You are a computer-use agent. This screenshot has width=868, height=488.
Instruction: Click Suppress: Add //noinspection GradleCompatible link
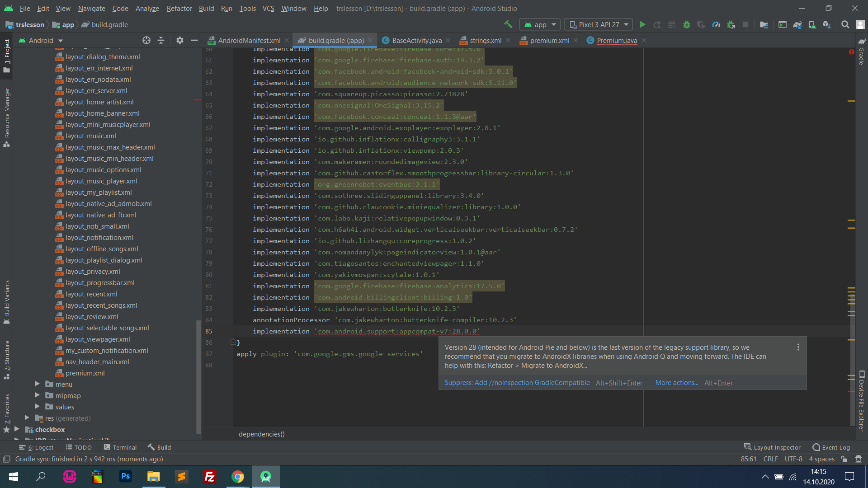tap(517, 383)
